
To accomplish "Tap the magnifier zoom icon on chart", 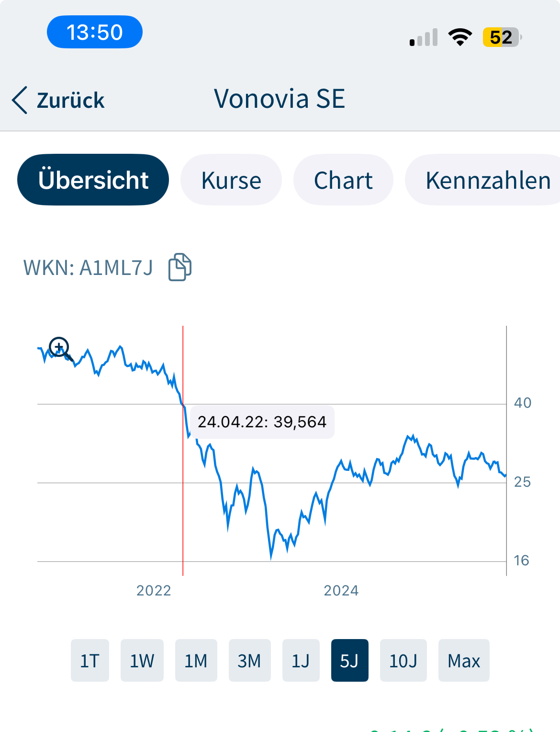I will tap(60, 348).
